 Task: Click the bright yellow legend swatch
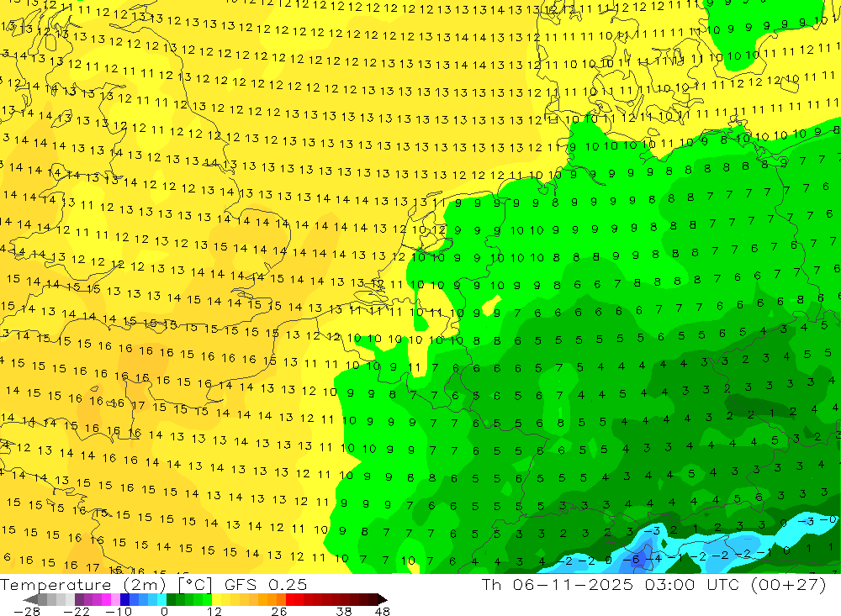click(x=216, y=599)
